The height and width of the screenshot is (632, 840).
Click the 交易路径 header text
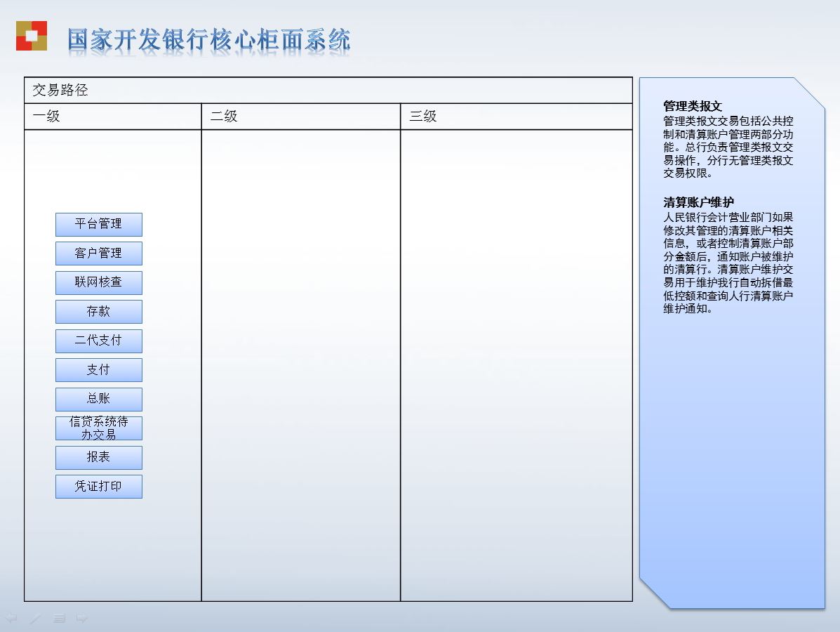[60, 90]
